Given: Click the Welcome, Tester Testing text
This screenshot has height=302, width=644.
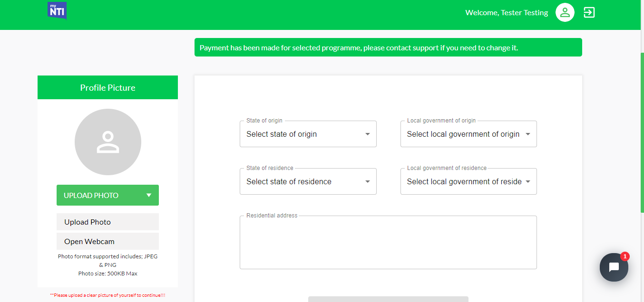Looking at the screenshot, I should click(x=507, y=13).
